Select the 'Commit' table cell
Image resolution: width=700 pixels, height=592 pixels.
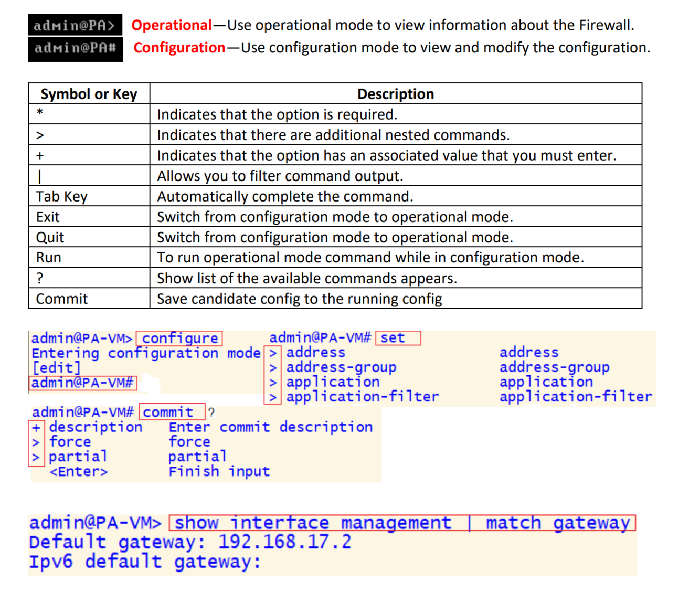[x=89, y=298]
